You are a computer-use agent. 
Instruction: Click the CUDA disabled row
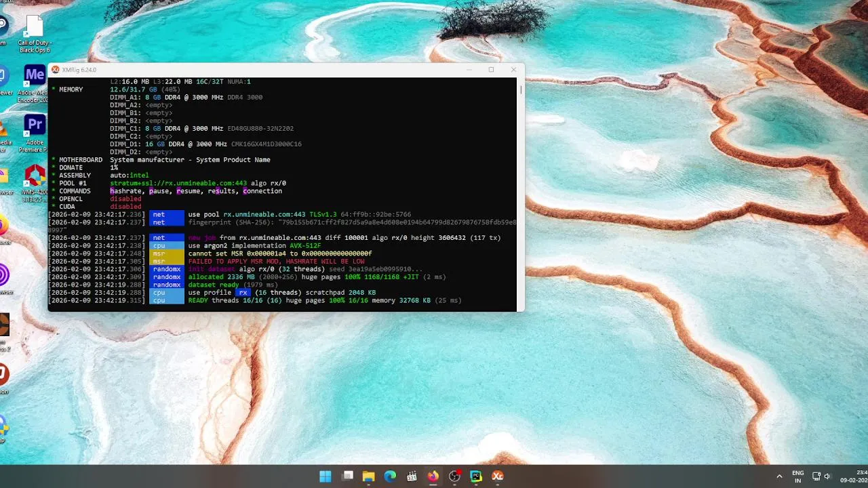coord(96,207)
